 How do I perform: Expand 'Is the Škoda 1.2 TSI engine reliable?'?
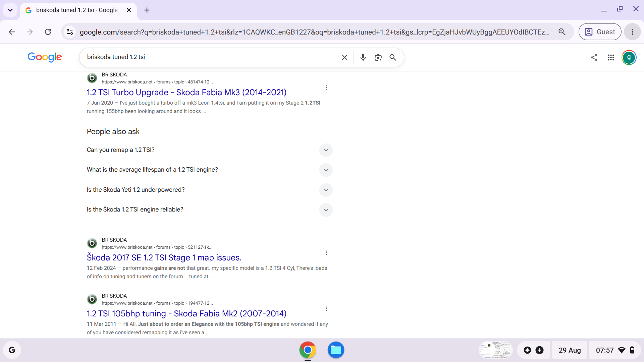(x=210, y=210)
